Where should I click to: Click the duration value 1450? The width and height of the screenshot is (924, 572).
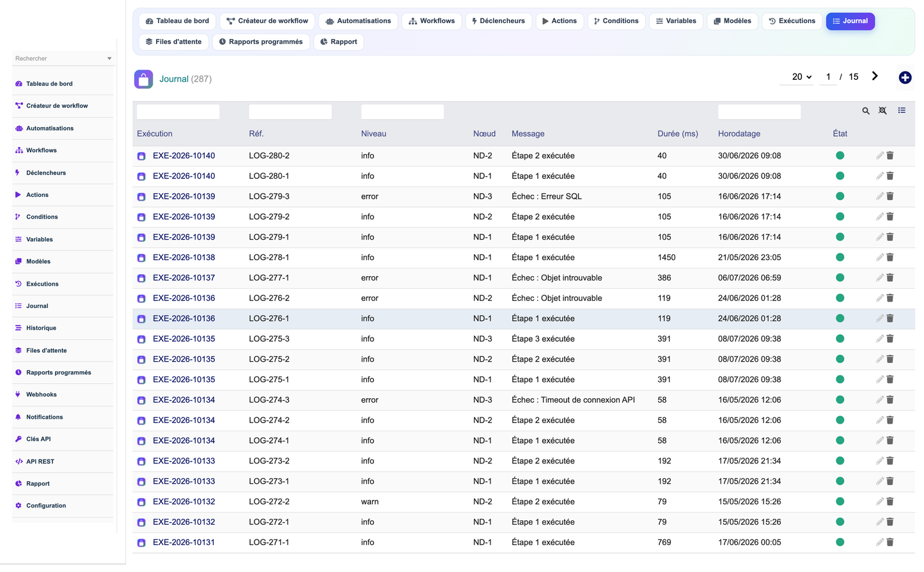pos(666,257)
